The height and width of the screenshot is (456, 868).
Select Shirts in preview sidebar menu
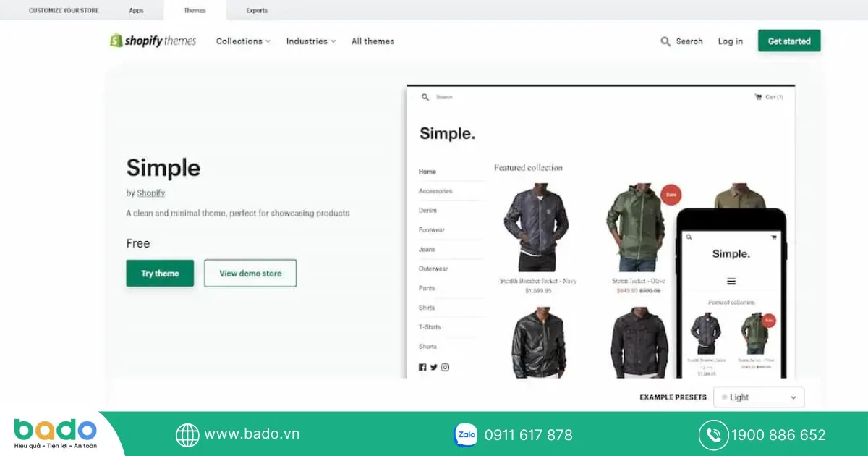(x=427, y=308)
